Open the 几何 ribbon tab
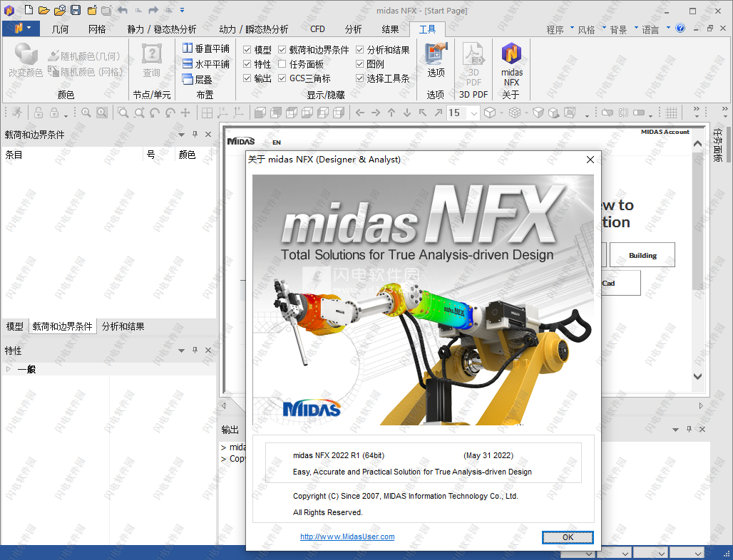This screenshot has height=560, width=733. 61,29
